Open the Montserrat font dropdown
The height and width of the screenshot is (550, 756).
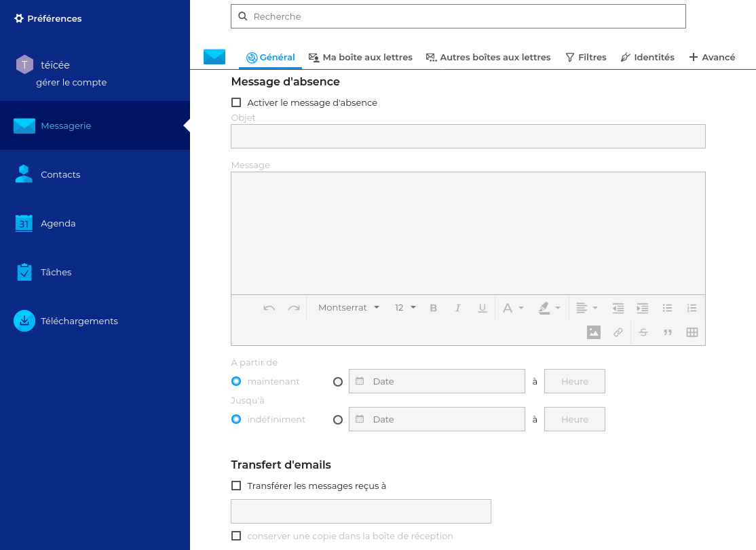point(349,308)
